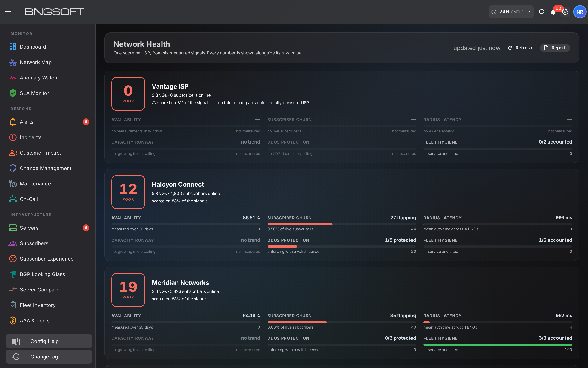Open the 24H GMT+2 time range dropdown

point(511,12)
